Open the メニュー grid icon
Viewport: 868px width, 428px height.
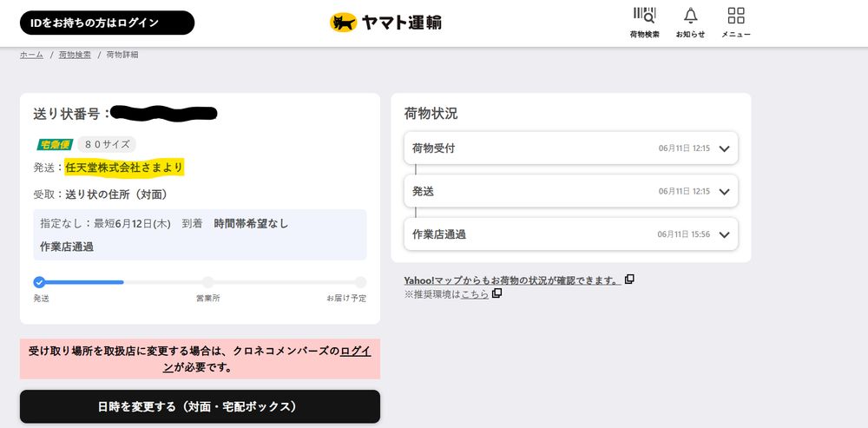[736, 23]
